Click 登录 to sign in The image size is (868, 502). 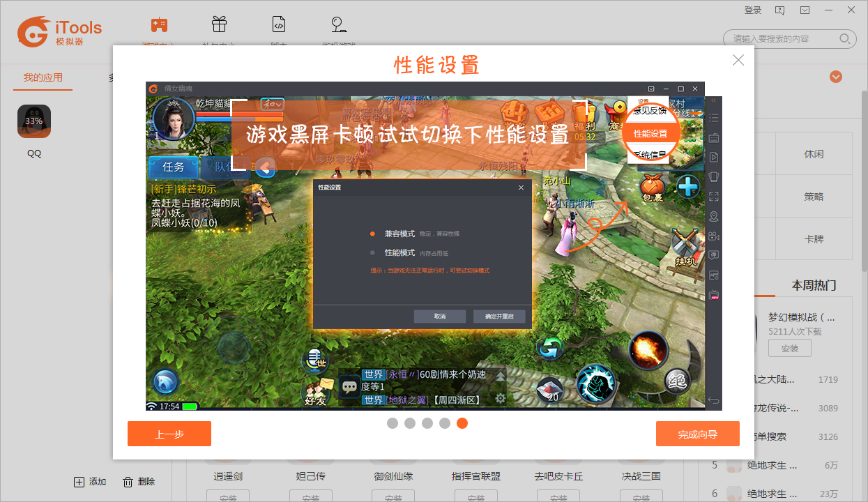[753, 10]
